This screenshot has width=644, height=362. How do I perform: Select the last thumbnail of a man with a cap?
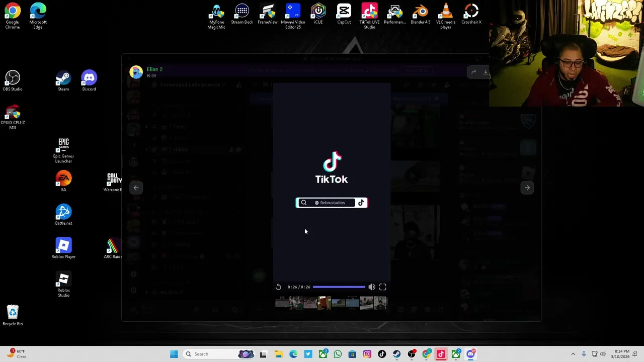point(380,303)
